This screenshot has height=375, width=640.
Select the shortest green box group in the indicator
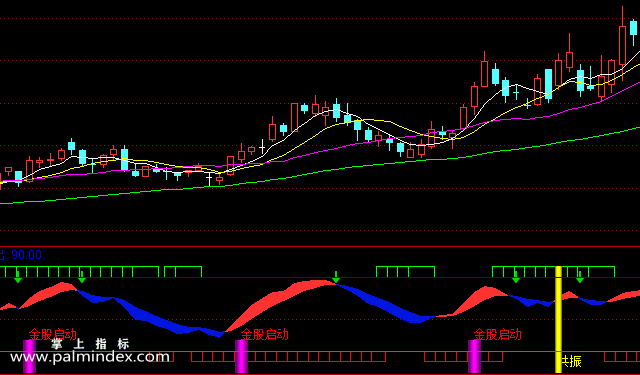point(183,272)
